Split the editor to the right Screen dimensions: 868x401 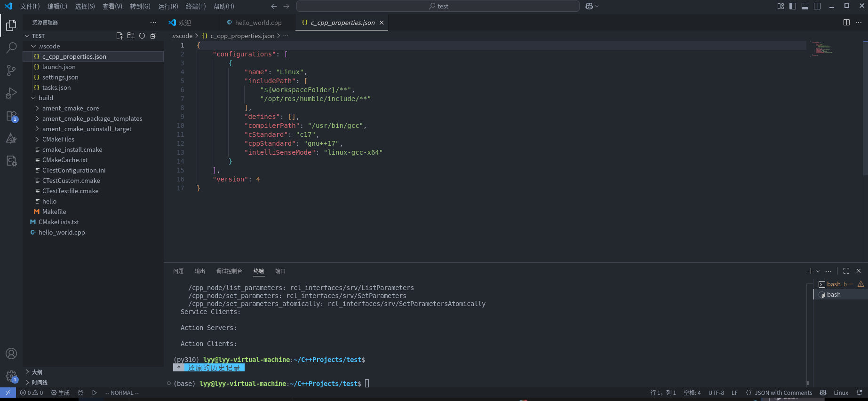pyautogui.click(x=846, y=23)
